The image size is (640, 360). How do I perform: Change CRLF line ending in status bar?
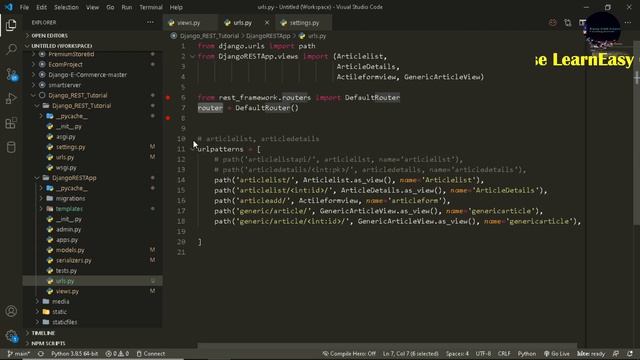[x=504, y=354]
